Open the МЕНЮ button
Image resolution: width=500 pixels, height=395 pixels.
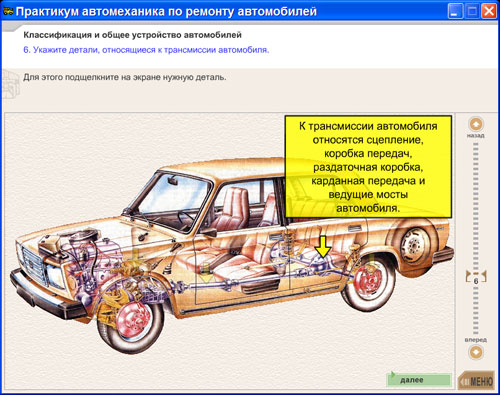pos(477,380)
